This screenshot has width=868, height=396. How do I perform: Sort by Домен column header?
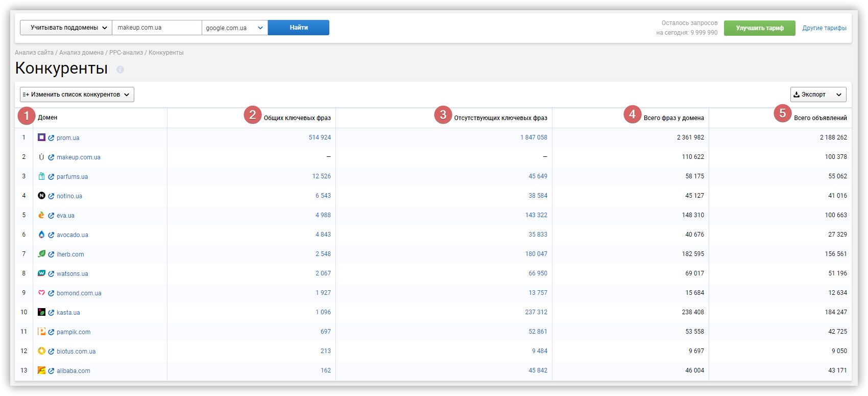coord(47,118)
